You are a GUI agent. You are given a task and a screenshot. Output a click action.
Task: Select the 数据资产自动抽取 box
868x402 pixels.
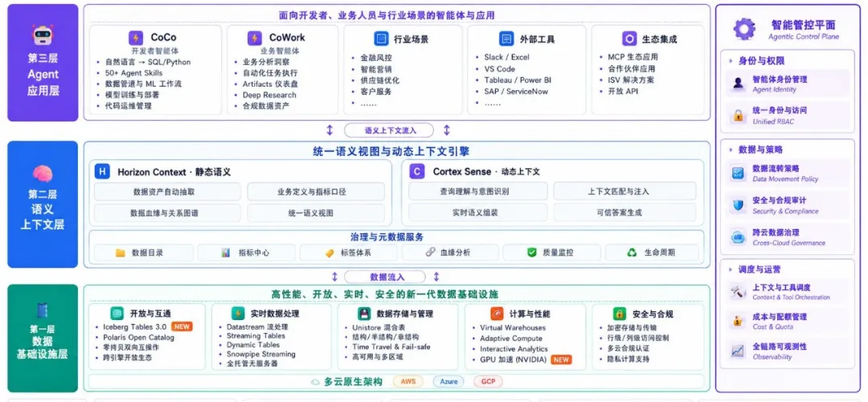point(167,192)
